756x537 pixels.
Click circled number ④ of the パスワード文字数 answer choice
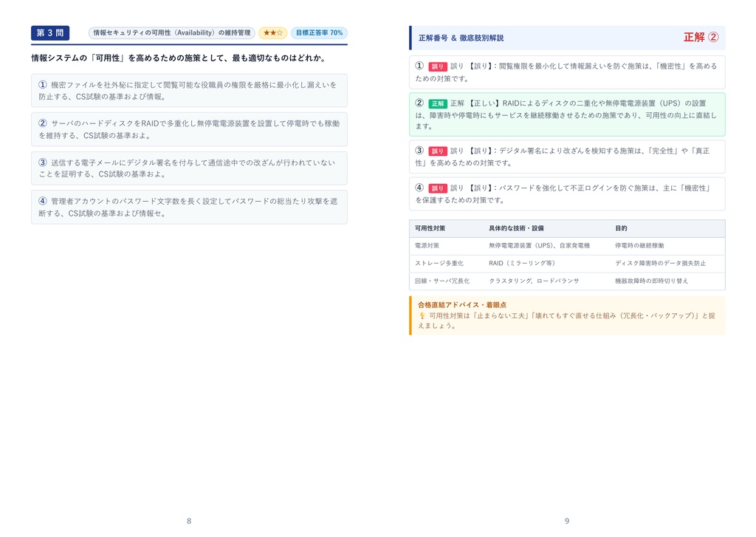pos(43,201)
